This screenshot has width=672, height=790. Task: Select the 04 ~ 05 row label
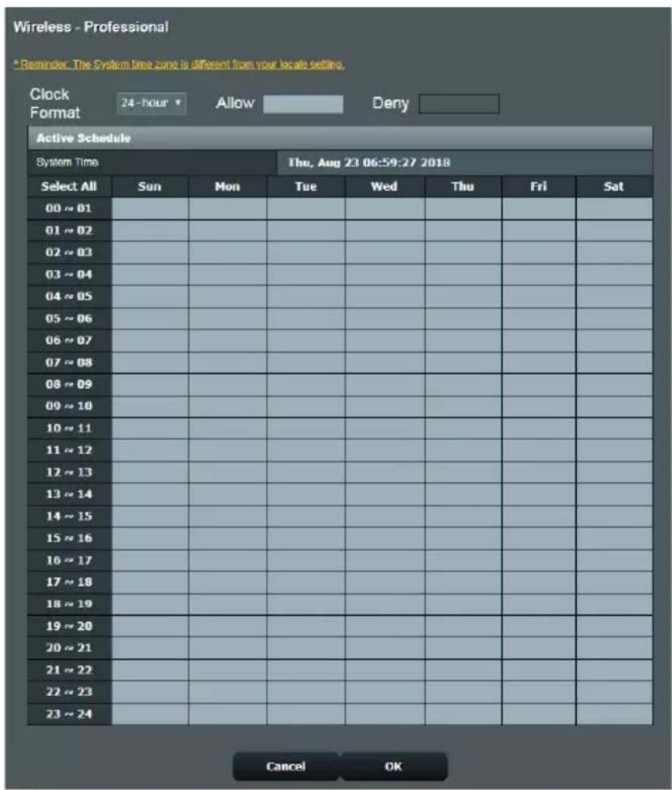pos(70,296)
